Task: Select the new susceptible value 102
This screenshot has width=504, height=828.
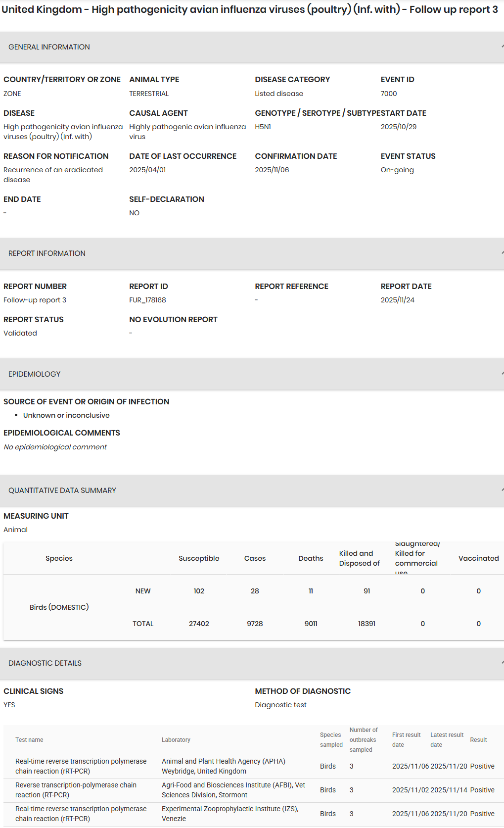Action: pyautogui.click(x=199, y=591)
